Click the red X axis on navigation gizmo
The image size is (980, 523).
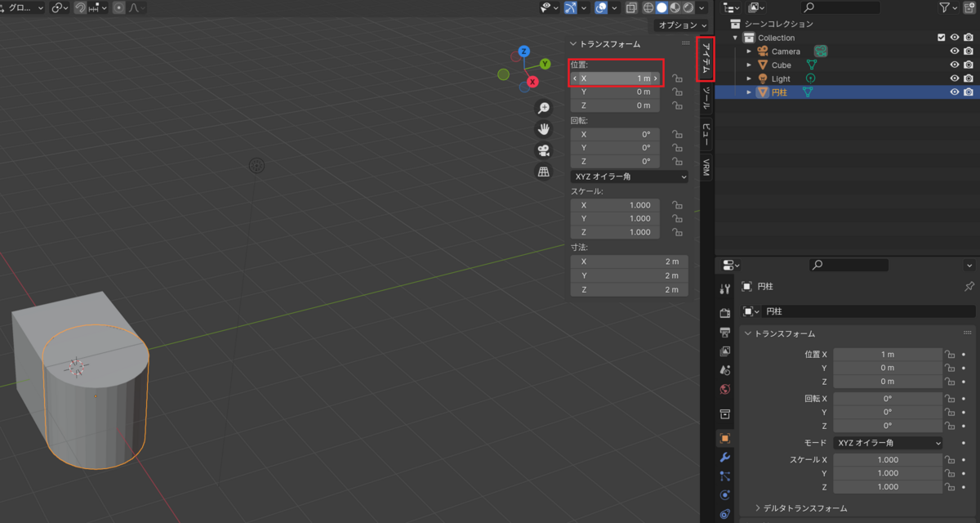click(532, 82)
